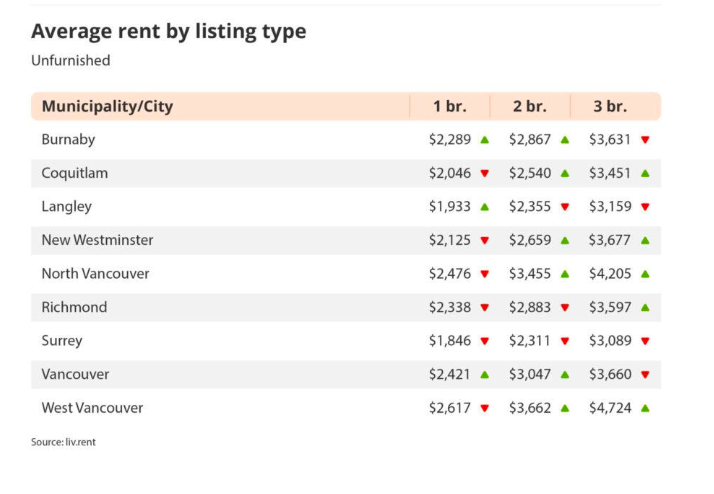Click the Average rent by listing type heading
The width and height of the screenshot is (714, 494).
click(168, 32)
